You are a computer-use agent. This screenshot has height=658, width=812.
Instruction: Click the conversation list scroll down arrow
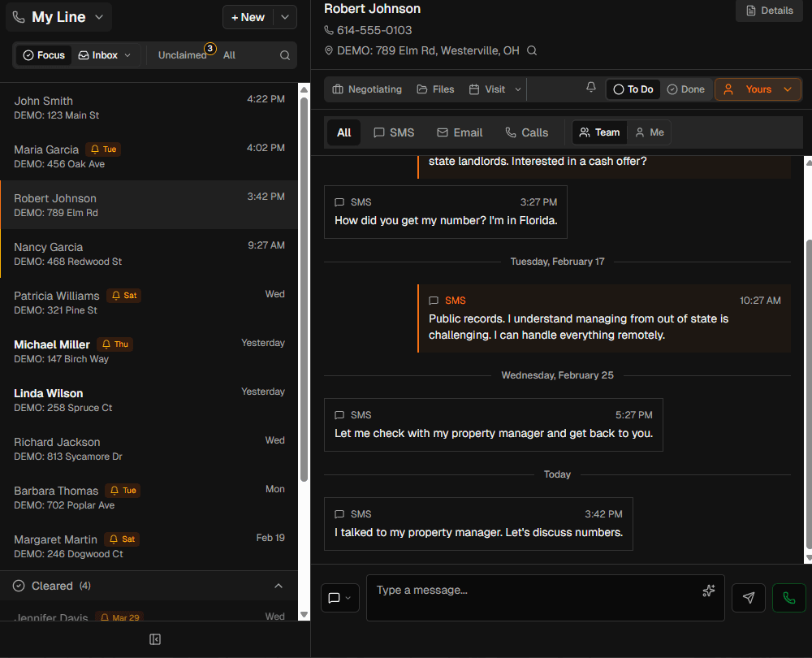click(x=304, y=615)
